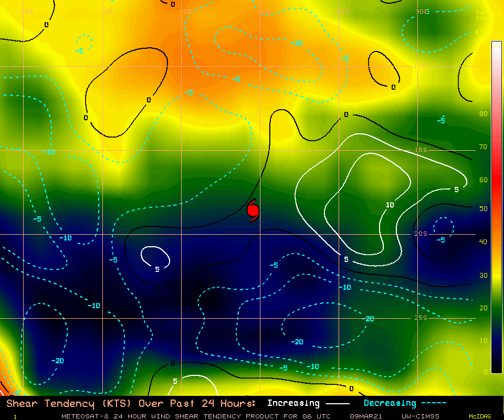Click the 09MAR21 date stamp
504x420 pixels.
pyautogui.click(x=365, y=416)
